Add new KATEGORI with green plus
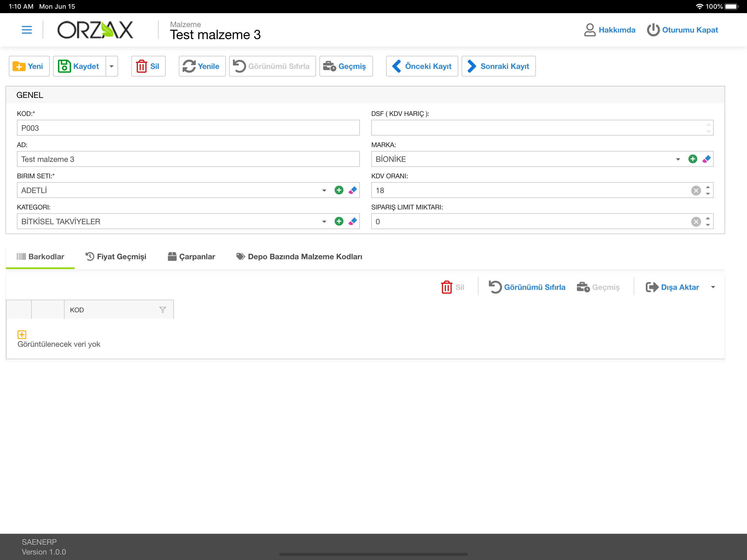The image size is (747, 560). (x=339, y=221)
